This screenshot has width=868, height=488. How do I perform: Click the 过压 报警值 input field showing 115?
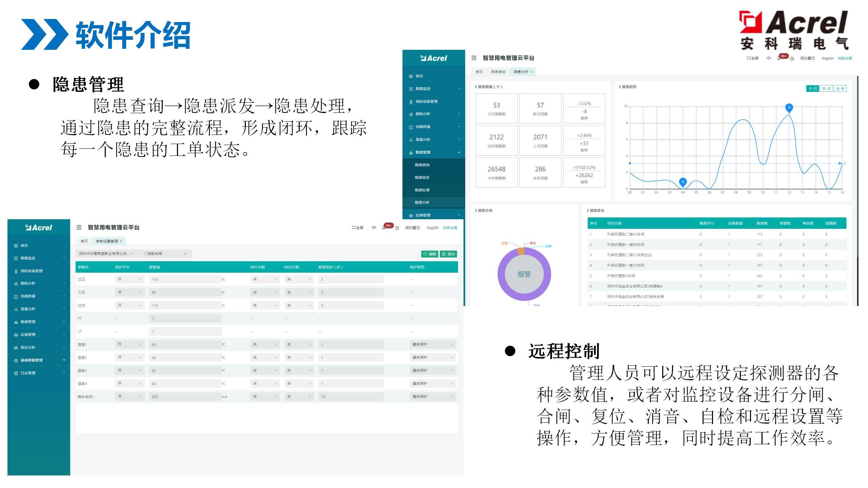pyautogui.click(x=185, y=280)
